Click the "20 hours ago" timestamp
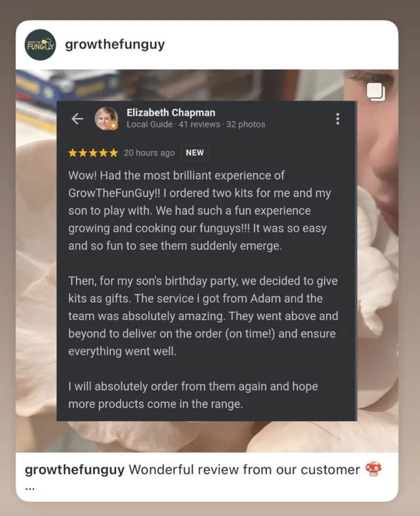Viewport: 420px width, 516px height. click(x=149, y=153)
